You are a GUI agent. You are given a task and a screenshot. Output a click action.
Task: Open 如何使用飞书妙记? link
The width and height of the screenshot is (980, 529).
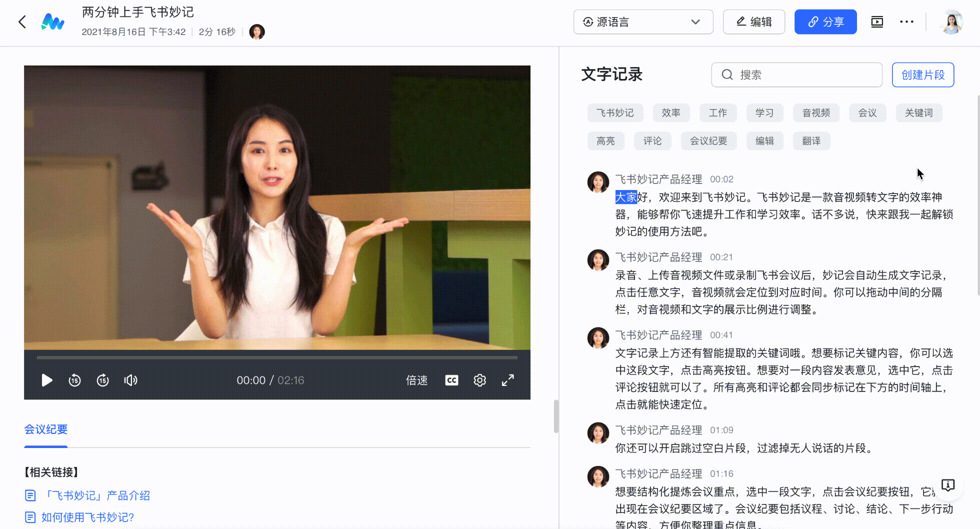coord(87,517)
